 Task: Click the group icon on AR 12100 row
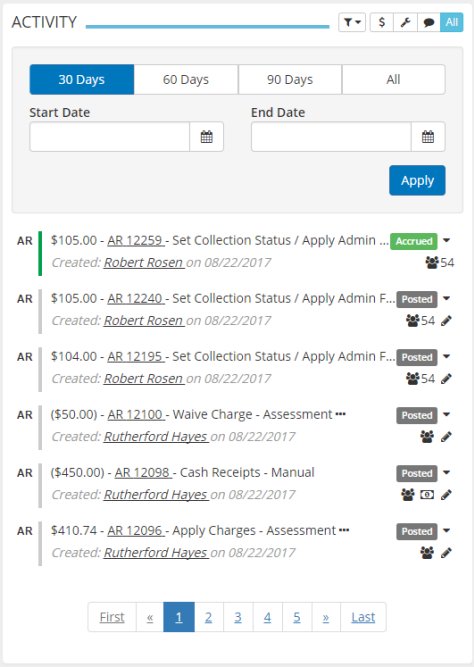[427, 437]
